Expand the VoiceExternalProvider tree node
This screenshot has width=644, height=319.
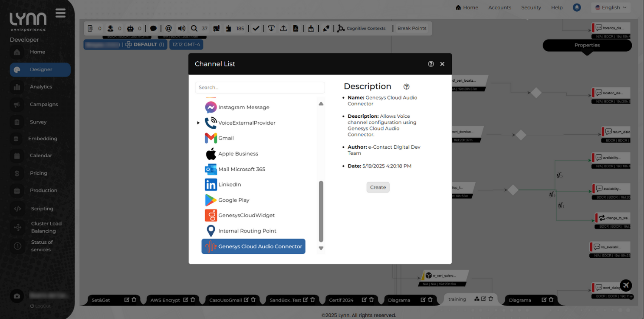click(198, 123)
